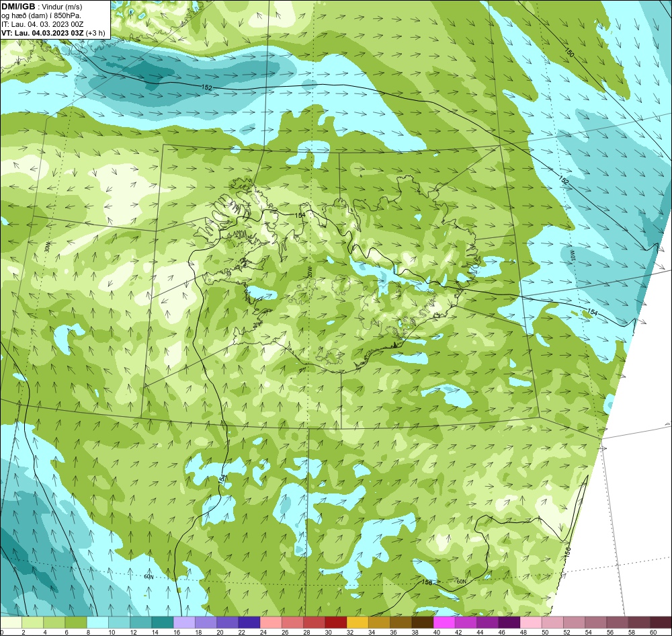
Task: Select the '20W' longitude label over Iceland
Action: click(x=308, y=272)
